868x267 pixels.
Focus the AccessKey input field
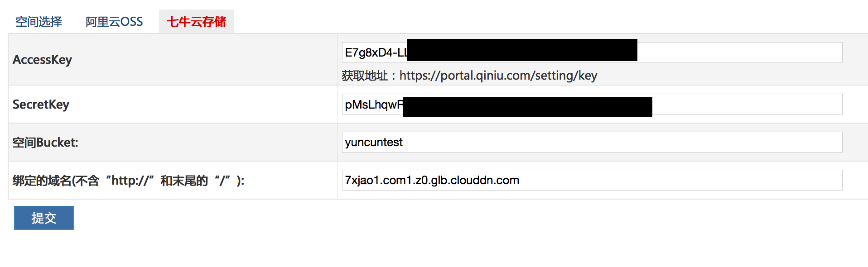(592, 52)
